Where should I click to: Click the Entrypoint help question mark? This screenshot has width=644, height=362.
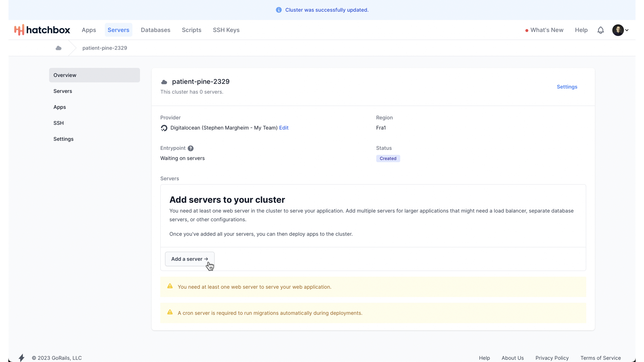click(x=191, y=148)
